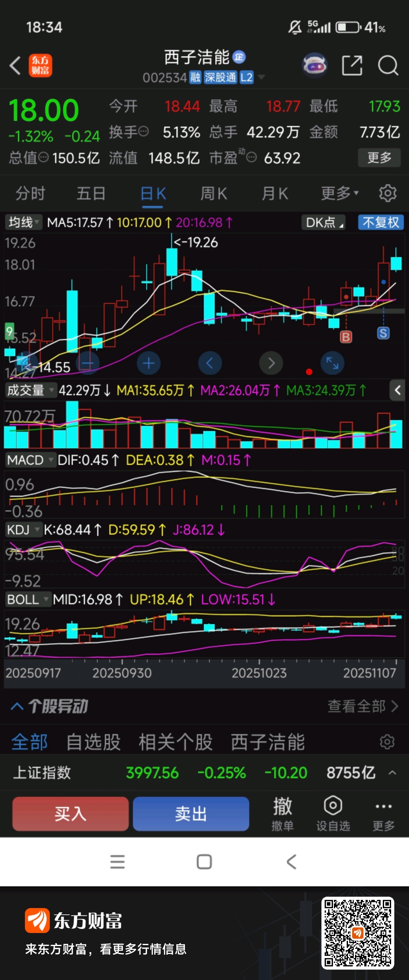
Task: Tap Android back navigation arrow
Action: [x=291, y=862]
